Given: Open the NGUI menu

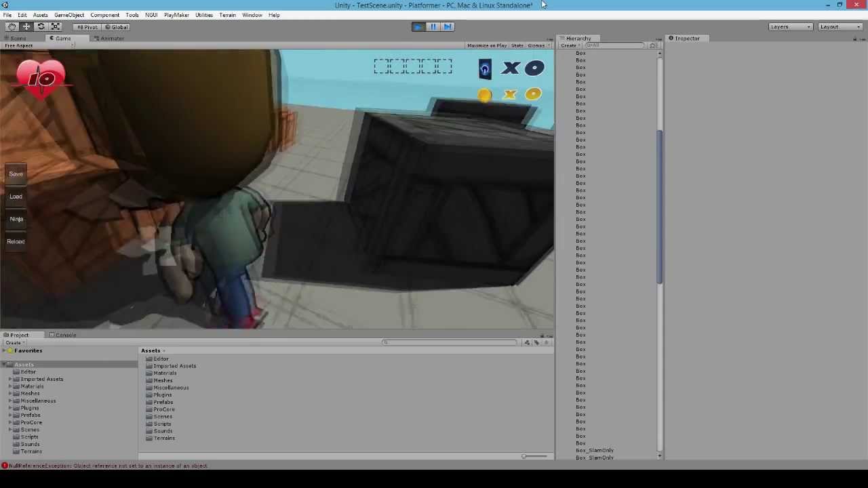Looking at the screenshot, I should point(151,15).
